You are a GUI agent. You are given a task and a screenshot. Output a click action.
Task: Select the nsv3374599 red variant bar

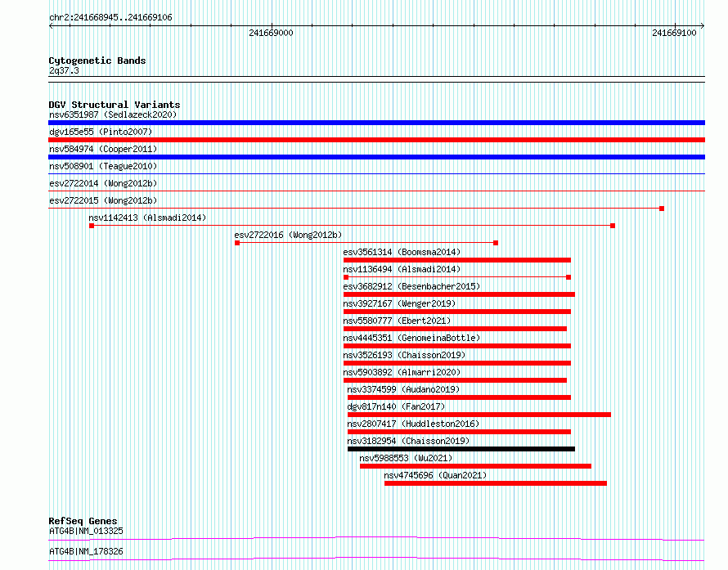[459, 397]
